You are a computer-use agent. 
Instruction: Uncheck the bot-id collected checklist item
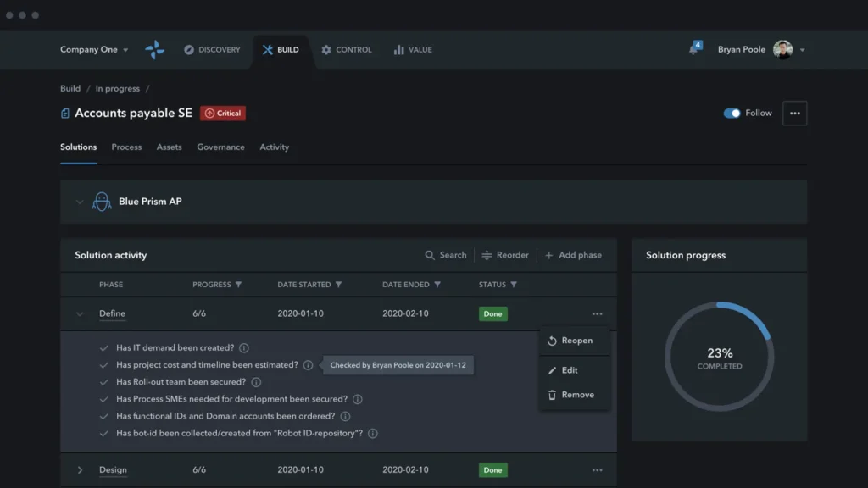(103, 433)
